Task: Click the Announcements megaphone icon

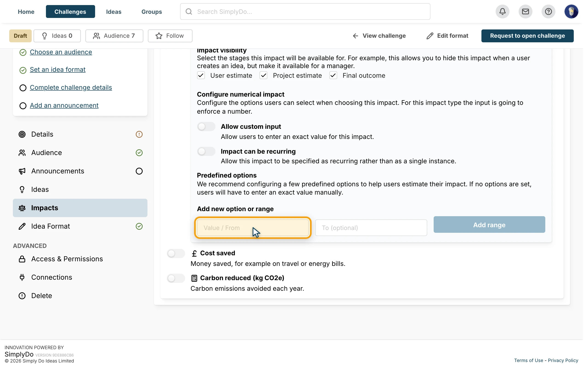Action: tap(22, 171)
